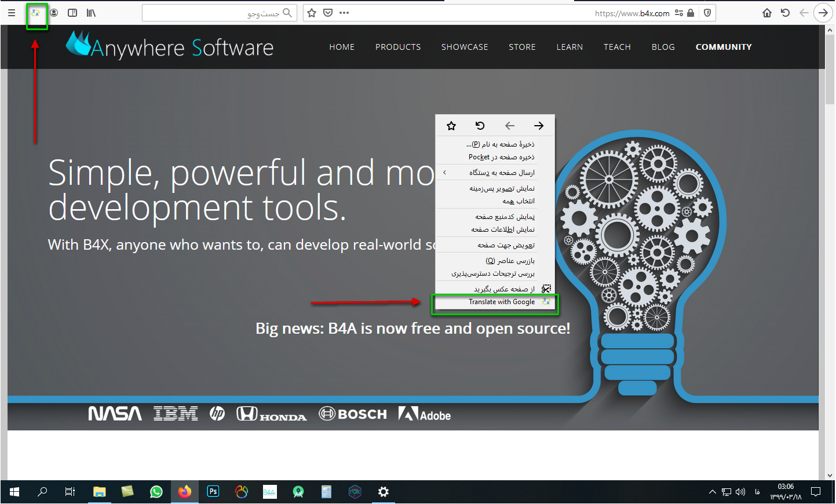Open the Firefox Account icon

(x=53, y=12)
